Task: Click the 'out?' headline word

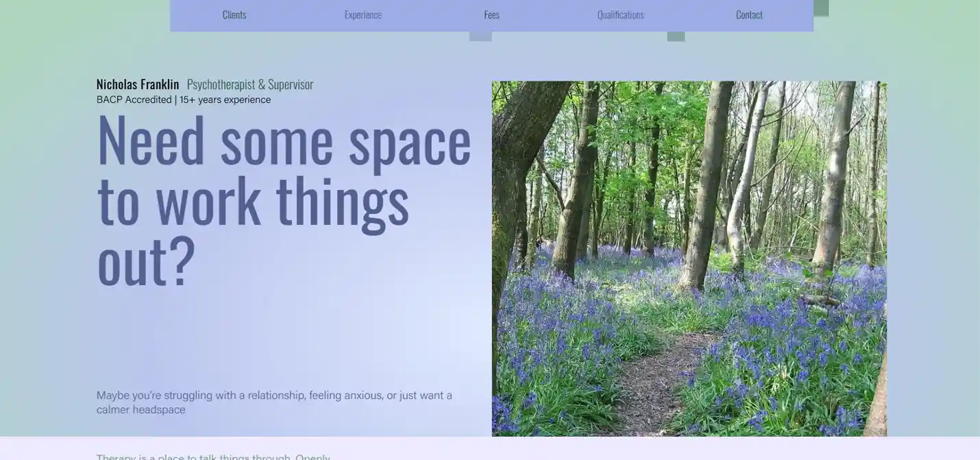Action: [x=147, y=261]
